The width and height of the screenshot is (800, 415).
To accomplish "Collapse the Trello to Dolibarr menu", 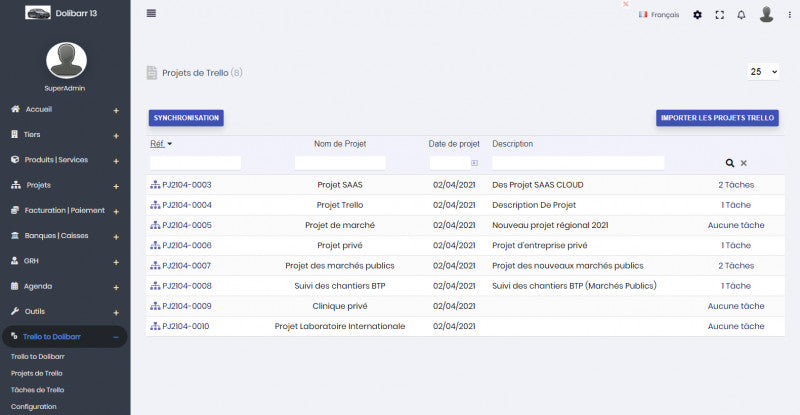I will [116, 337].
